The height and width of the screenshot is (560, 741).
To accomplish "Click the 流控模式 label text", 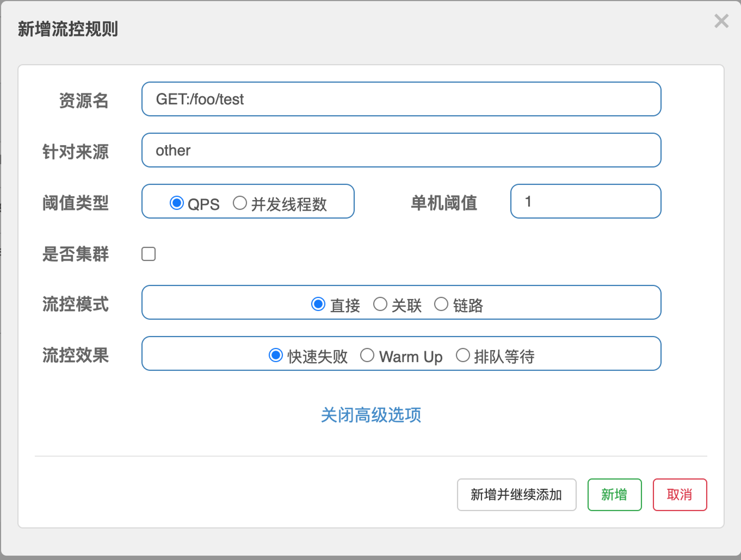I will (76, 304).
